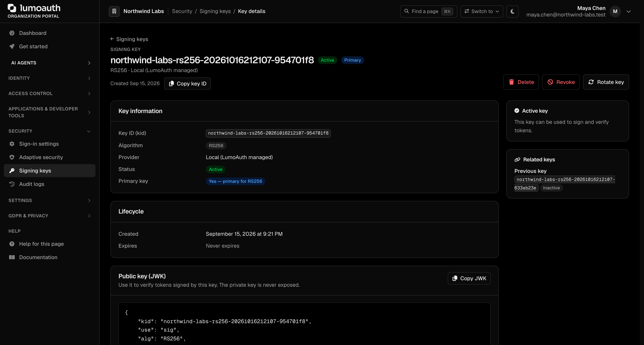This screenshot has height=345, width=644.
Task: Expand Applications & Developer Tools section
Action: [x=49, y=112]
